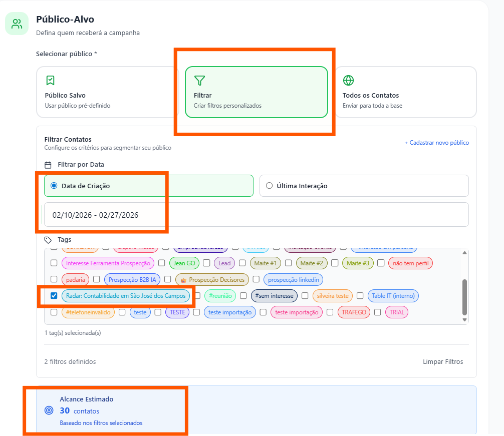Click the tag icon beside Tags heading
This screenshot has width=504, height=436.
click(48, 240)
